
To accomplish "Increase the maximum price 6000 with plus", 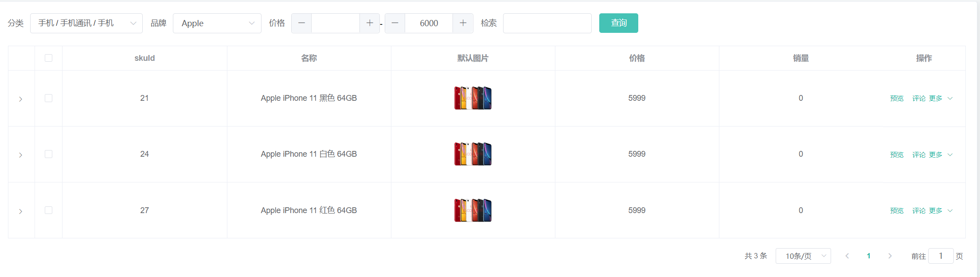I will coord(463,23).
